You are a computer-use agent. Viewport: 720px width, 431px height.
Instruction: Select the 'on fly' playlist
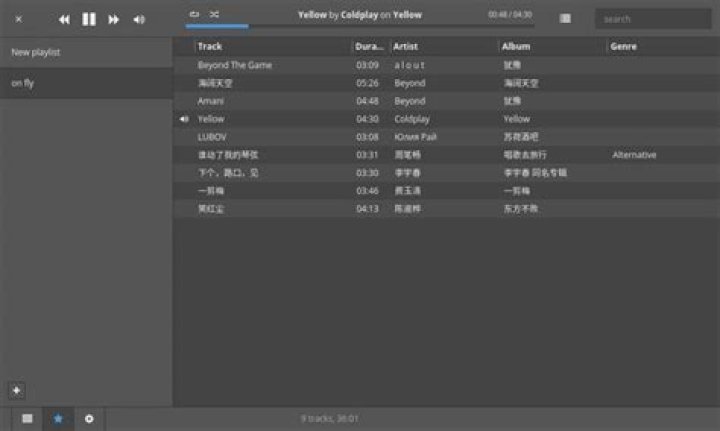click(86, 83)
